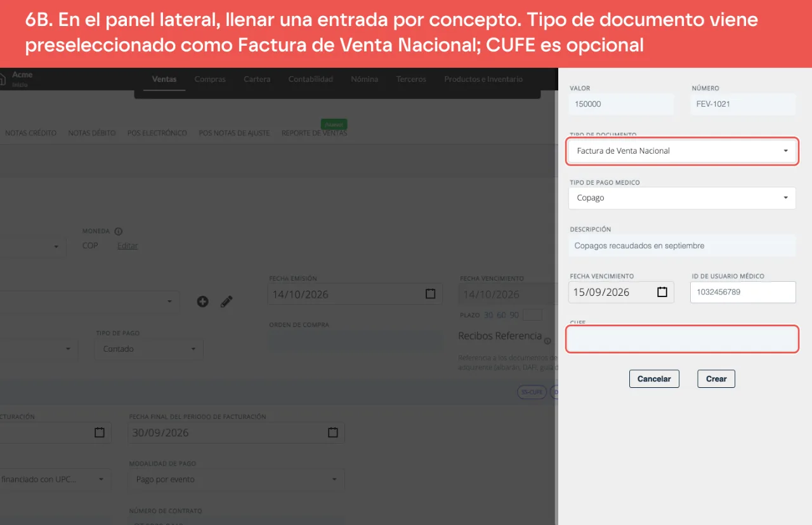Click the Editar currency link
This screenshot has height=525, width=812.
coord(128,246)
